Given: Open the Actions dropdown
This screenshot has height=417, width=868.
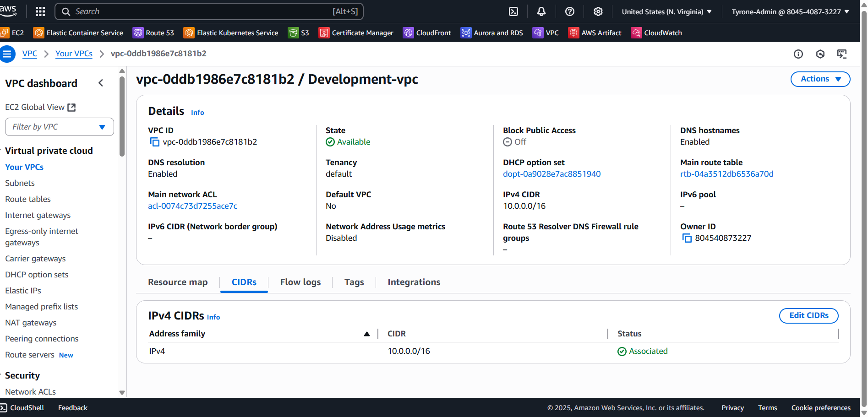Looking at the screenshot, I should tap(819, 79).
